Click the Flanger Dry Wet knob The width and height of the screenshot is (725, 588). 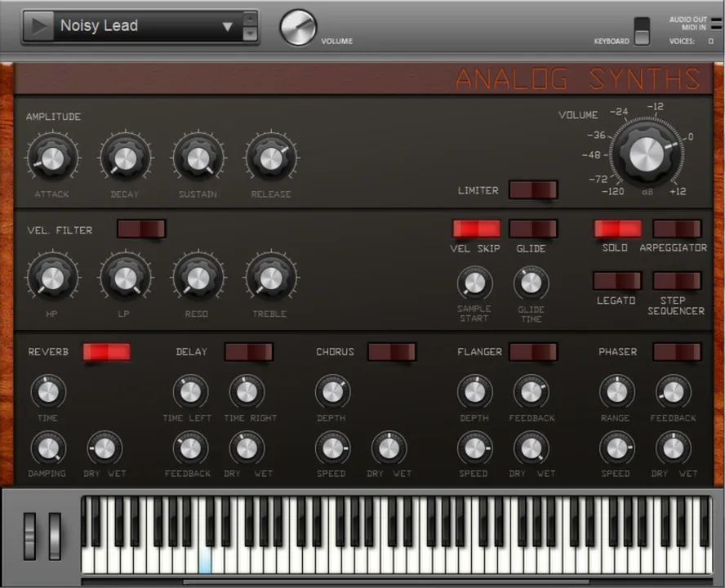532,448
